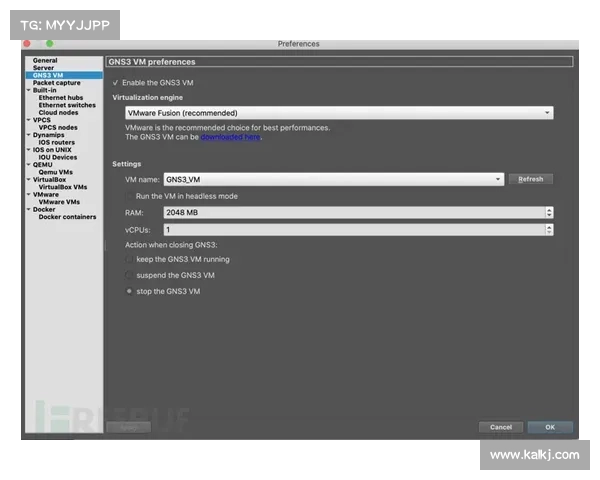Image resolution: width=600 pixels, height=480 pixels.
Task: Select suspend the GNS3 VM option
Action: [x=129, y=276]
